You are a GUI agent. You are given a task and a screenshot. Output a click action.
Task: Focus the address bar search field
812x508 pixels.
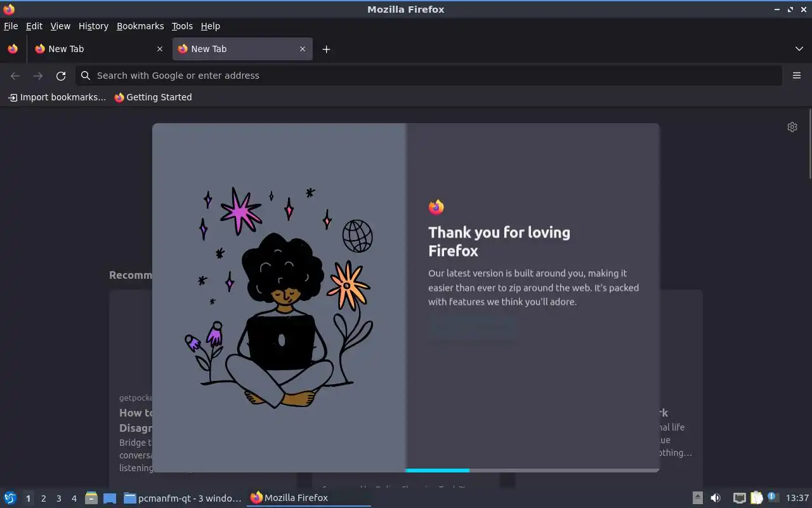coord(429,76)
